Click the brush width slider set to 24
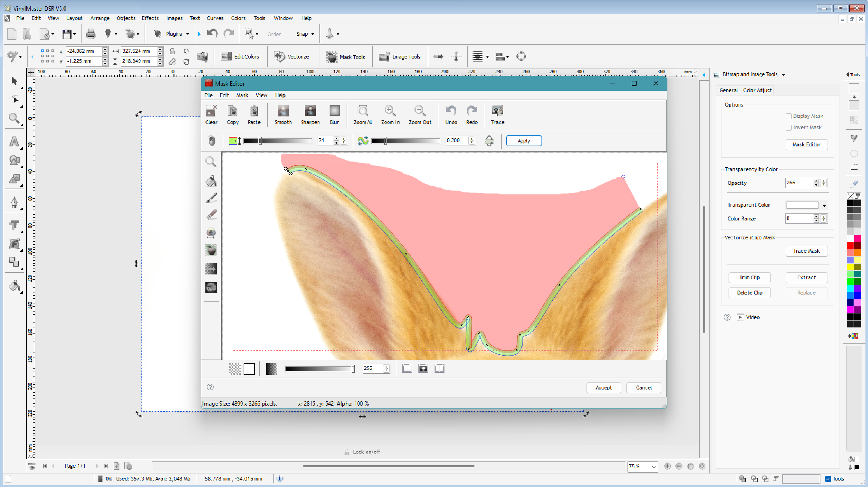 click(277, 141)
